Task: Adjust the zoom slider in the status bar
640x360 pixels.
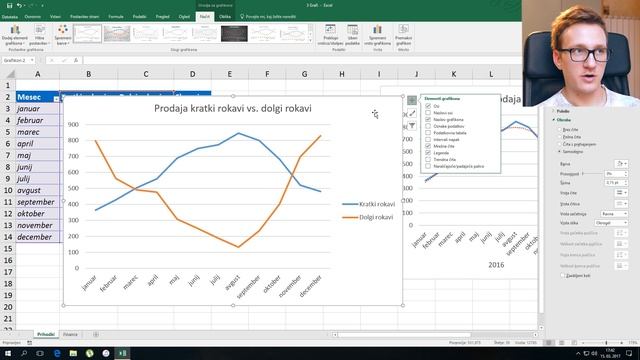Action: pyautogui.click(x=606, y=343)
